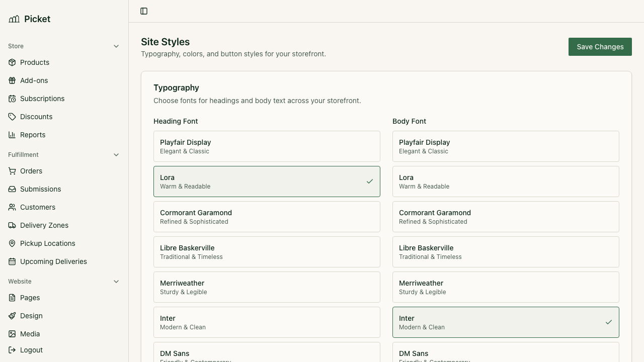Click the Design paintbrush icon
644x362 pixels.
[12, 316]
